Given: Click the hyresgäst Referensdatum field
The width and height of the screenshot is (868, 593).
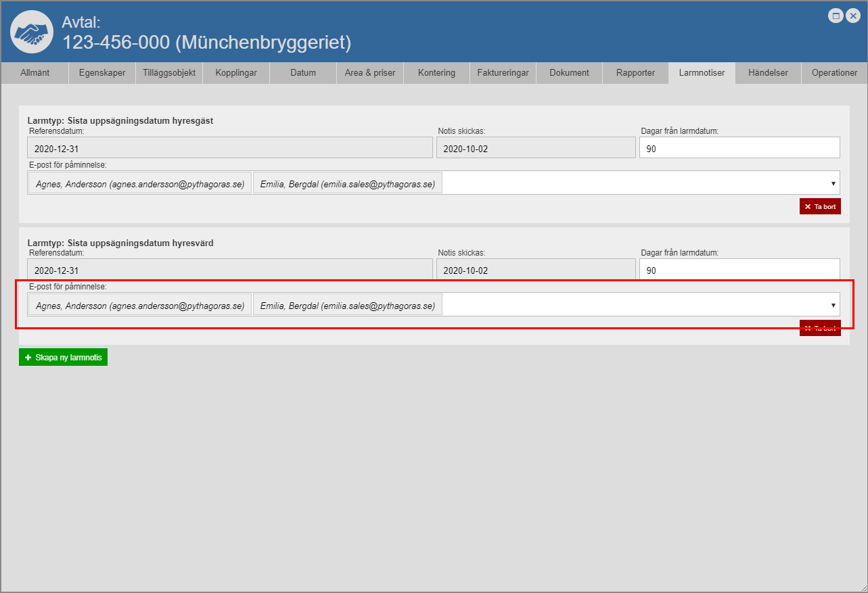Looking at the screenshot, I should [x=229, y=148].
